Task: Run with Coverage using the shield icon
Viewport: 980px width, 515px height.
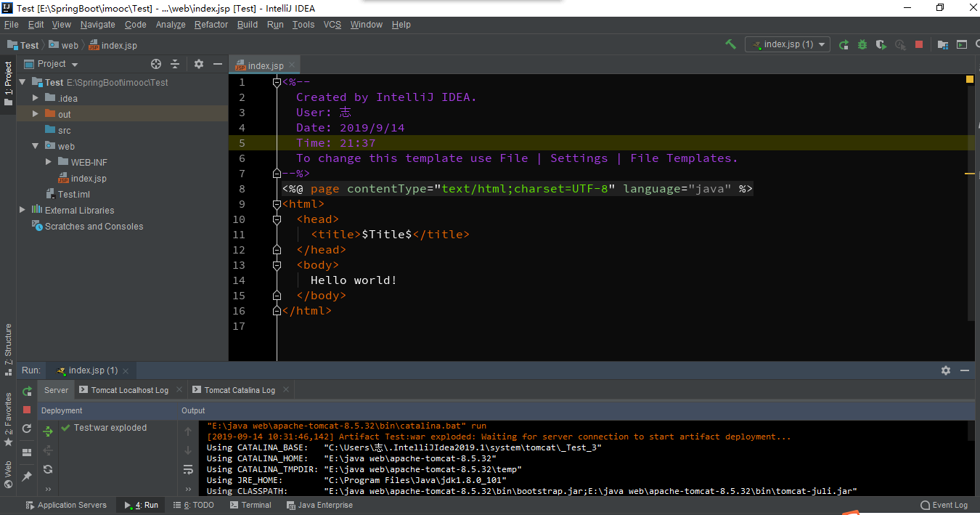Action: pyautogui.click(x=881, y=44)
